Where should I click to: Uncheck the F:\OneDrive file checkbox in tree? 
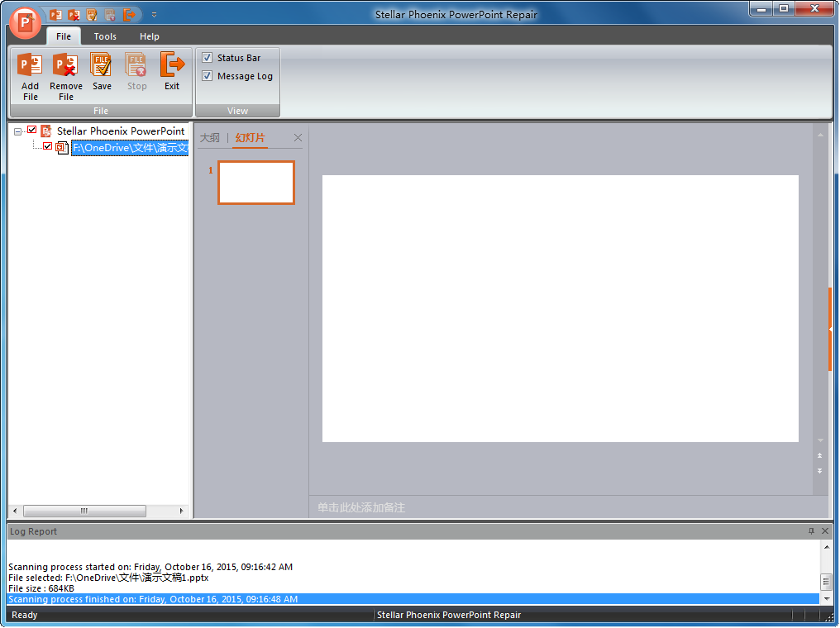(47, 147)
